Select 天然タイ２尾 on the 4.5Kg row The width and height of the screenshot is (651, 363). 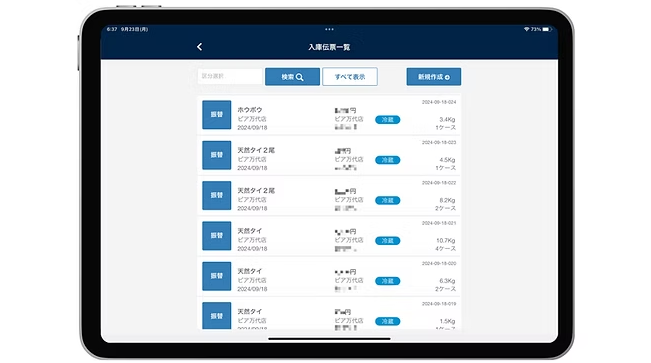pos(256,150)
